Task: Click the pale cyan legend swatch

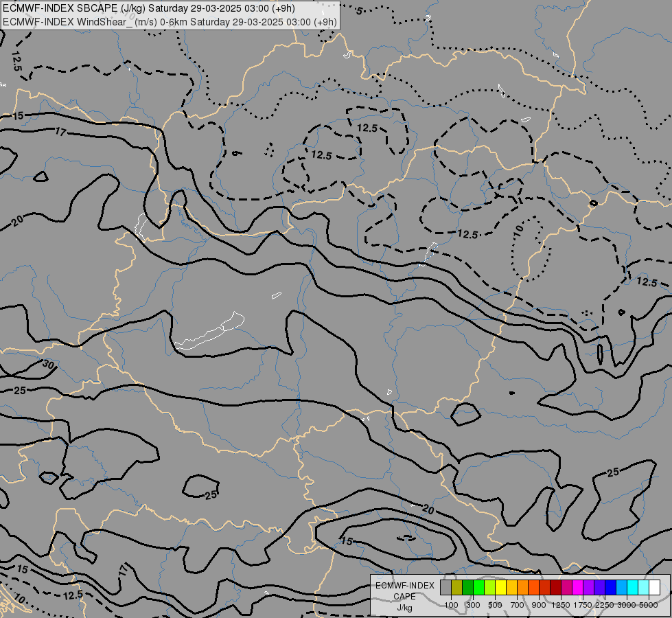Action: coord(644,587)
